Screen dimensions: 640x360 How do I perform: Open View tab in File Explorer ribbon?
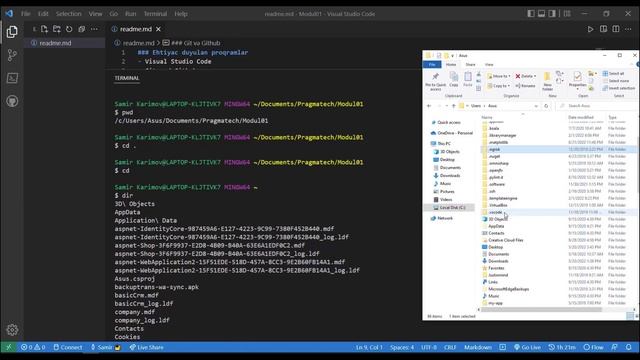[489, 64]
